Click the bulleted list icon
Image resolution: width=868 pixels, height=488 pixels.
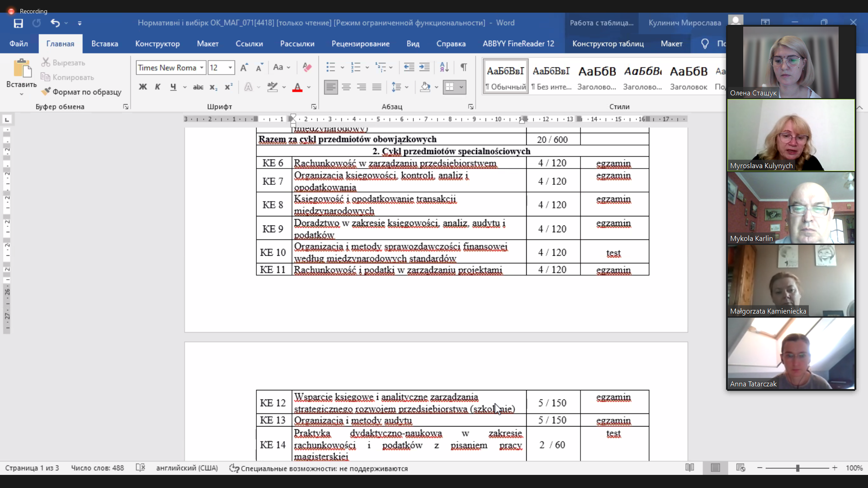tap(330, 67)
